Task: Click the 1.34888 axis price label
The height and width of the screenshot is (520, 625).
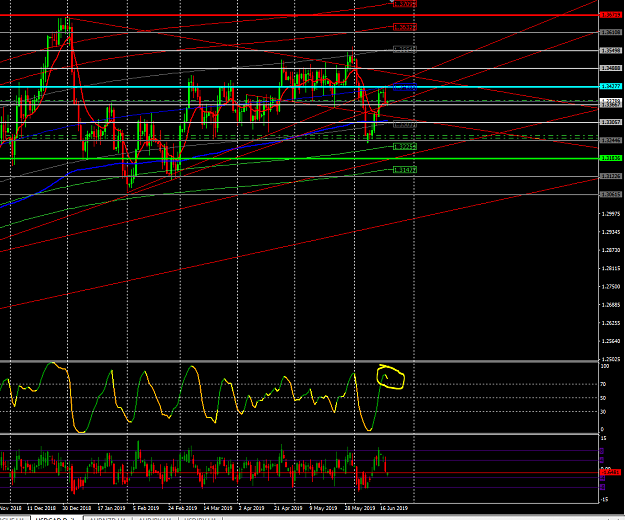Action: pos(611,68)
